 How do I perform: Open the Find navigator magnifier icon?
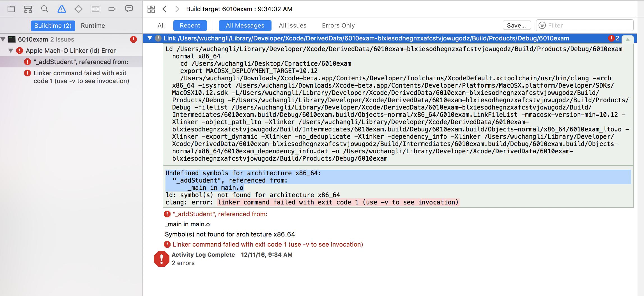(x=45, y=9)
